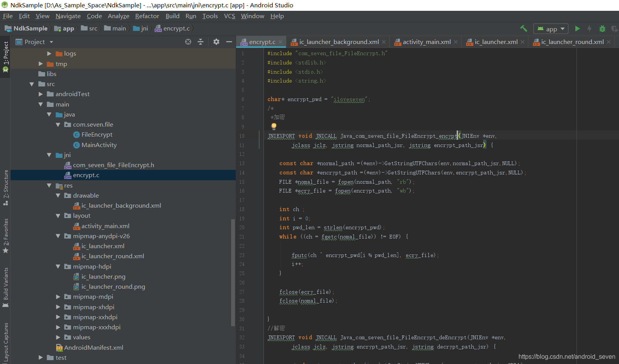Expand the mipmap-mdpi folder
Screen dimensions: 619x364
(x=58, y=296)
